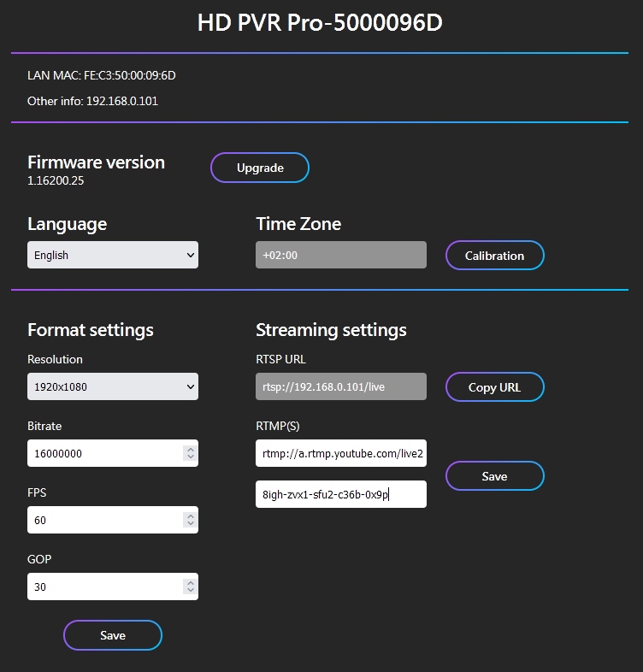Focus the FPS input field
The image size is (643, 672).
(103, 521)
